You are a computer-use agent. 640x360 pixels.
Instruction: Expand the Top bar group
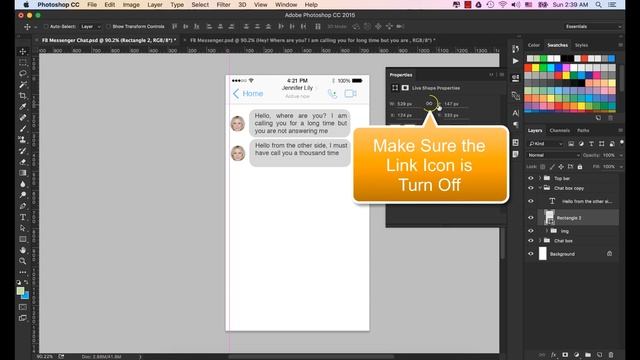(540, 178)
